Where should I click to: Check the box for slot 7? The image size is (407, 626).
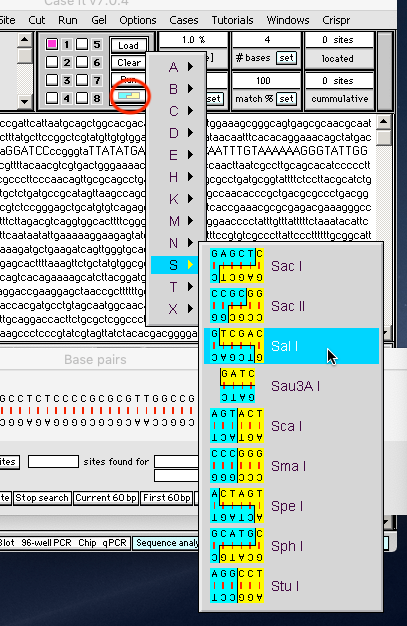82,80
